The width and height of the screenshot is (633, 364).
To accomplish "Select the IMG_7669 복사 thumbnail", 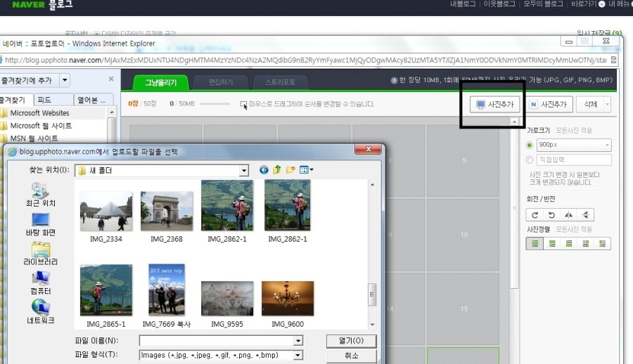I will (x=167, y=290).
